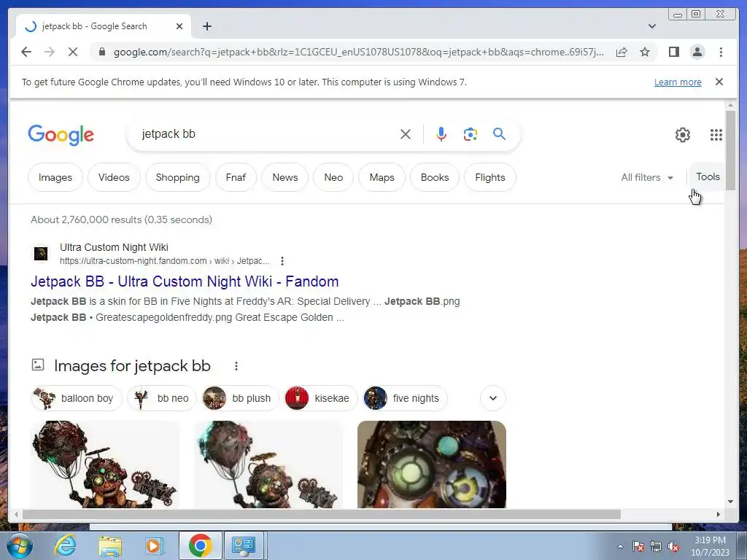Open the muted volume tray icon

click(673, 547)
